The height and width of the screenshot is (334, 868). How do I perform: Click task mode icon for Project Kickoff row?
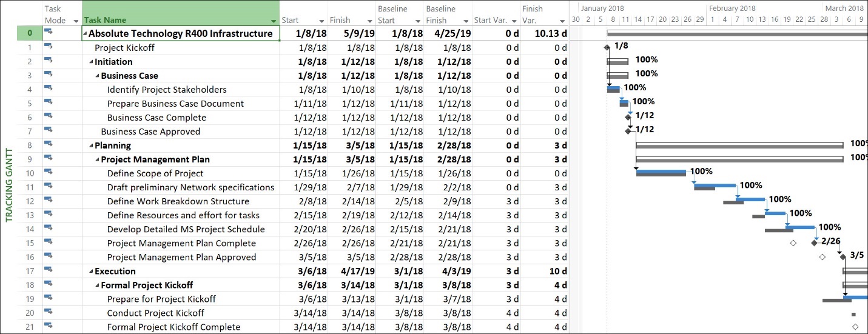click(49, 47)
